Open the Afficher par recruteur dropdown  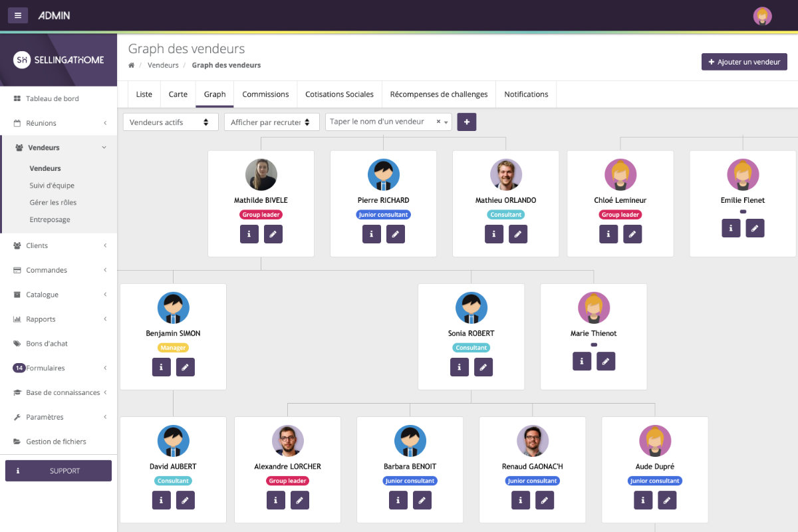point(272,122)
